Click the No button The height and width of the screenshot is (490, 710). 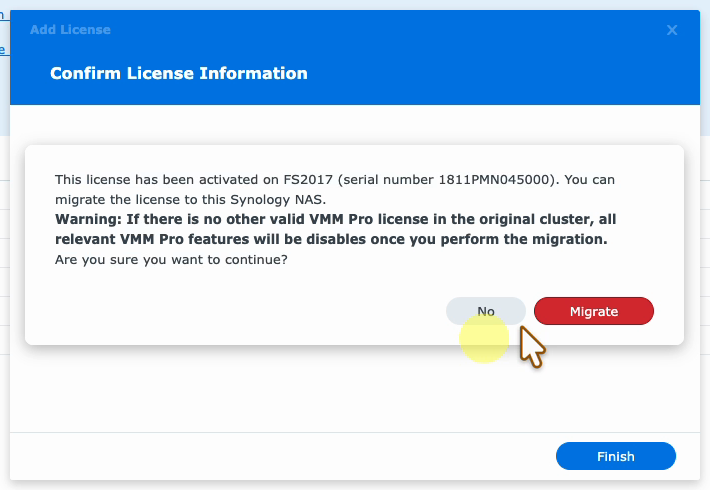pyautogui.click(x=485, y=311)
